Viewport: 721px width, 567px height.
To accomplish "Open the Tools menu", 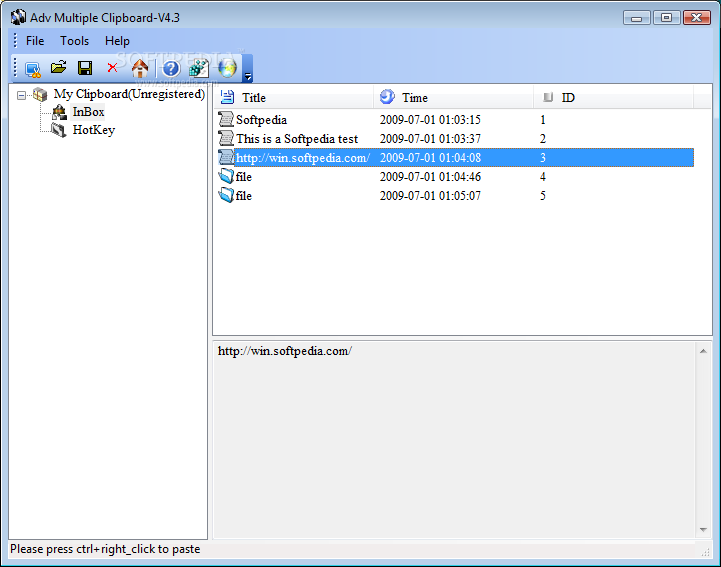I will (x=74, y=41).
